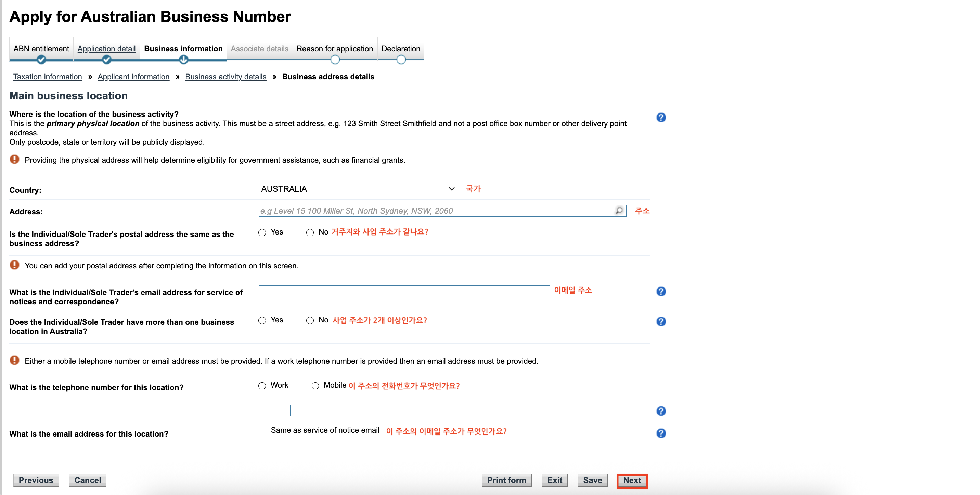The height and width of the screenshot is (495, 980).
Task: Click help icon next to telephone number fields
Action: 661,411
